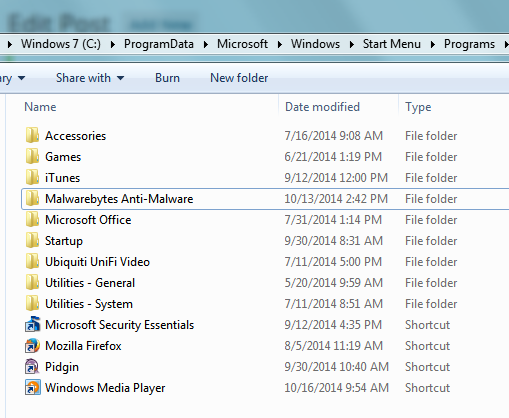The image size is (509, 418).
Task: Expand the arrow after Windows in path
Action: tap(352, 44)
